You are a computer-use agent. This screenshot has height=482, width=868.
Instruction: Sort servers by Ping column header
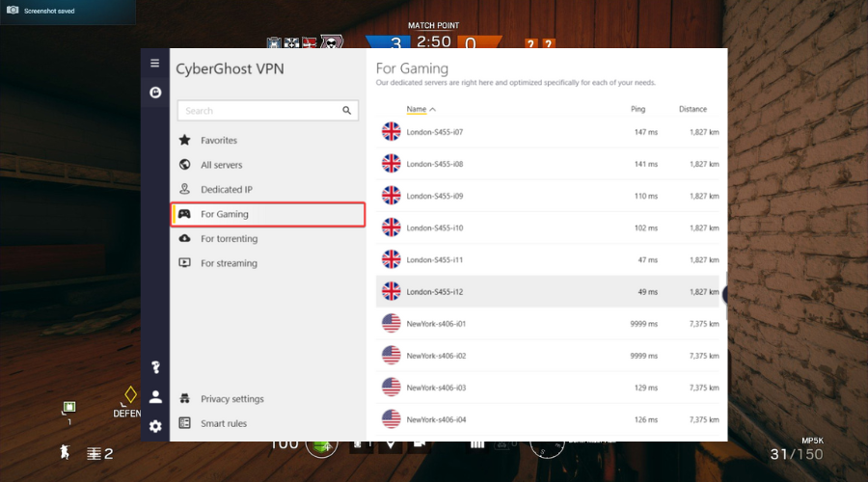tap(637, 109)
